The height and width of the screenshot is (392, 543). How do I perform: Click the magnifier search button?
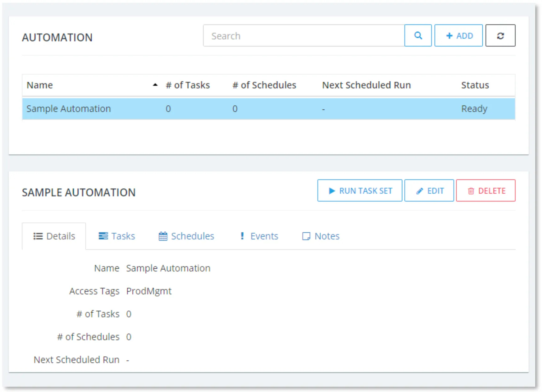[x=418, y=36]
